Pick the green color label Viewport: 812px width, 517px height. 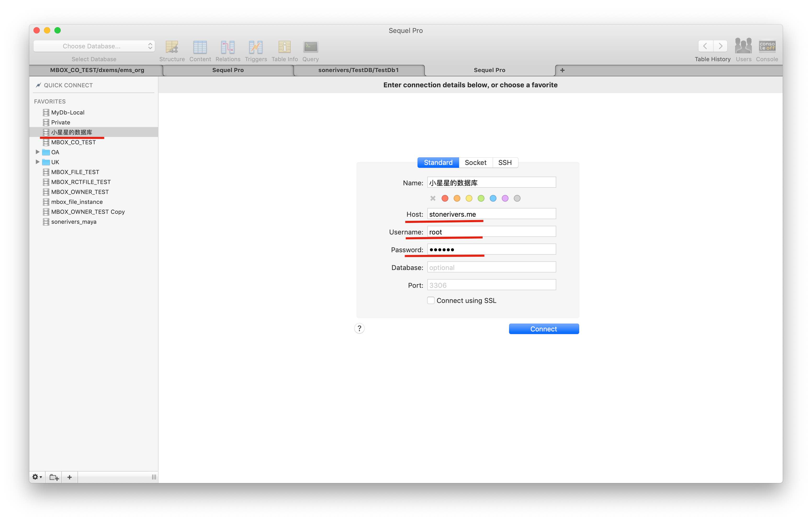(x=481, y=198)
